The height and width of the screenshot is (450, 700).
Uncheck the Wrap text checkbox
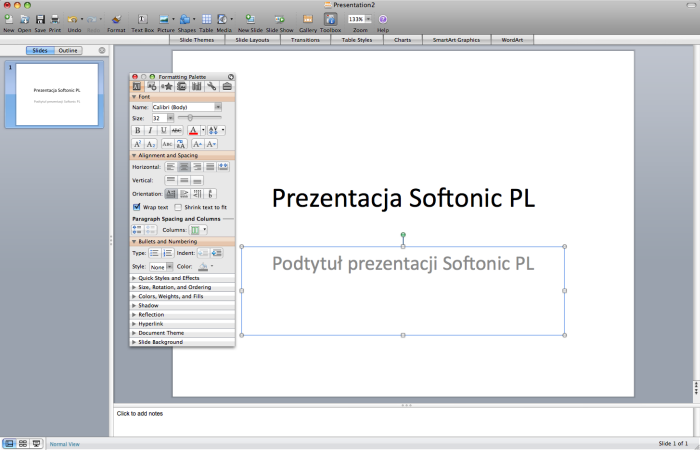coord(137,207)
